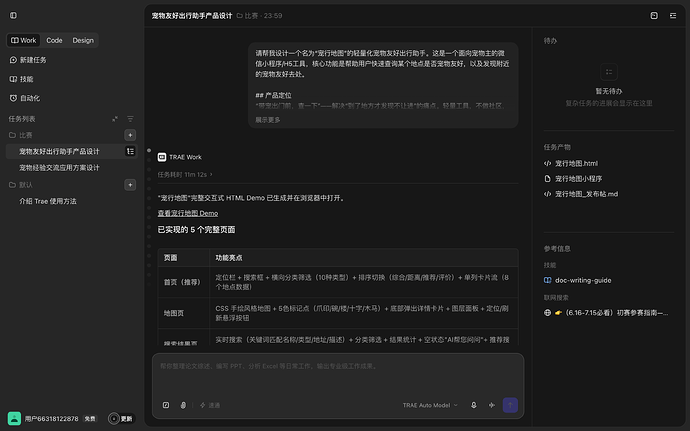Click the document icon beside 宠行地图小程序
The image size is (690, 431).
pos(547,179)
